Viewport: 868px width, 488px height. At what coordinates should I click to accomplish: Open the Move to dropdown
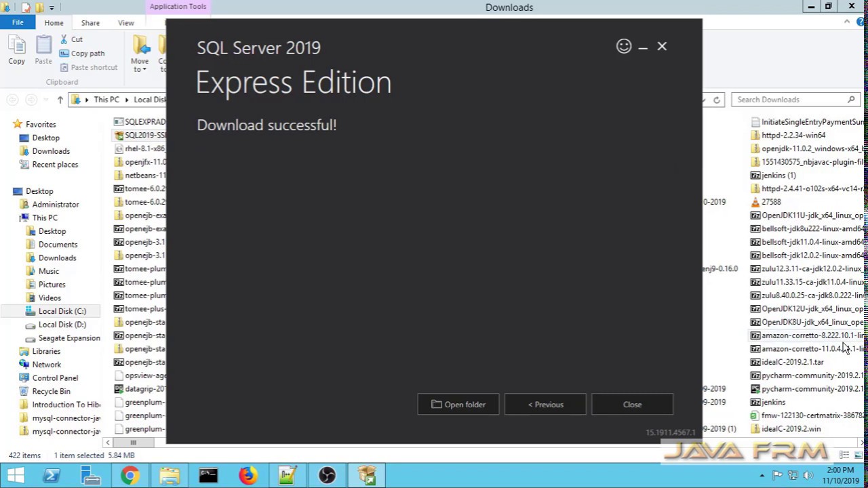tap(140, 54)
